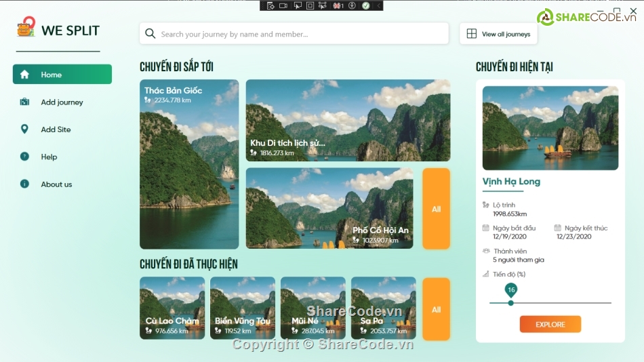Open the Cù Lao Chàm completed trip card

(x=172, y=308)
